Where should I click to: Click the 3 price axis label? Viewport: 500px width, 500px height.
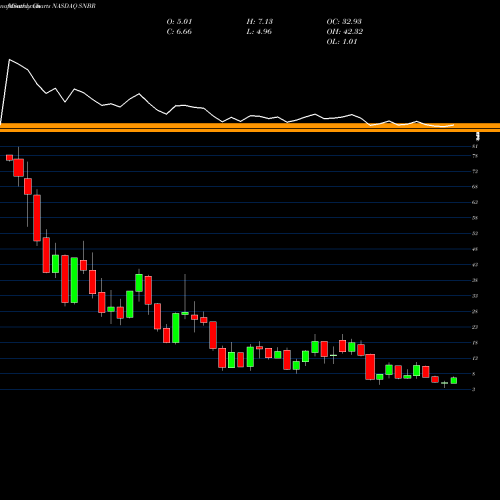474,389
